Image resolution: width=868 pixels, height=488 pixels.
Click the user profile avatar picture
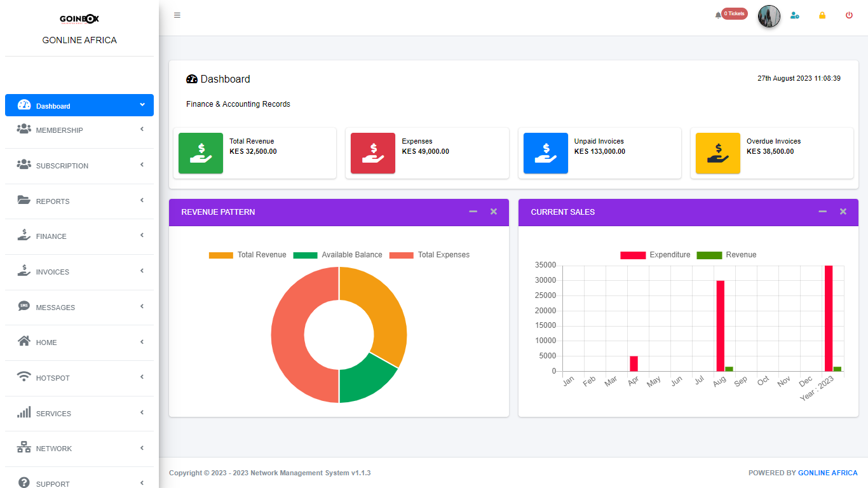(769, 16)
